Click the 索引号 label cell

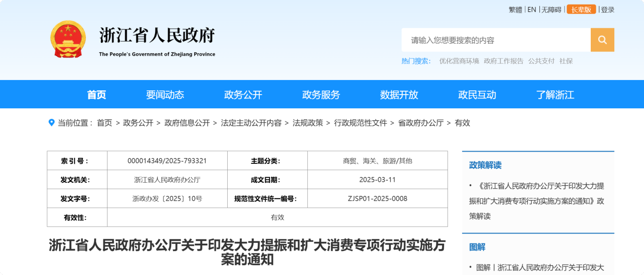click(77, 161)
